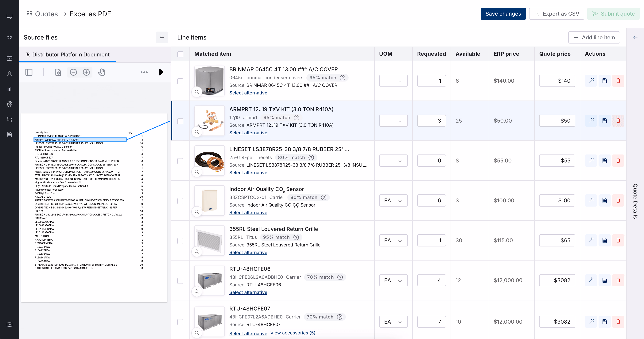Click quote price field of RTU-48HCFE06
Screen dimensions: 644x339
pos(557,280)
